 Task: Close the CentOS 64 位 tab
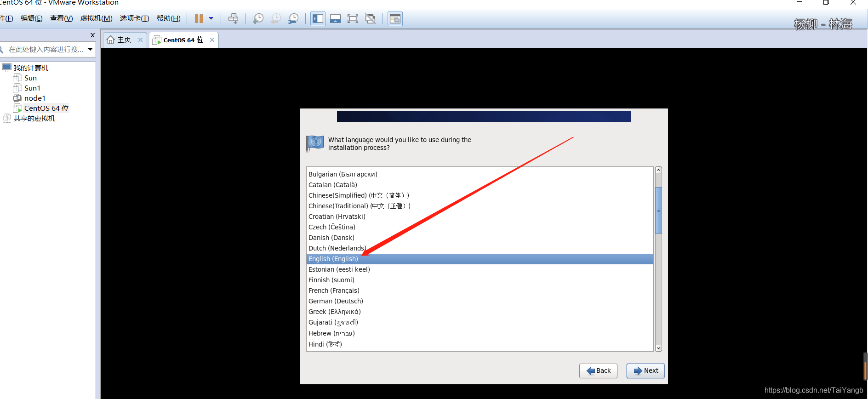click(x=212, y=40)
